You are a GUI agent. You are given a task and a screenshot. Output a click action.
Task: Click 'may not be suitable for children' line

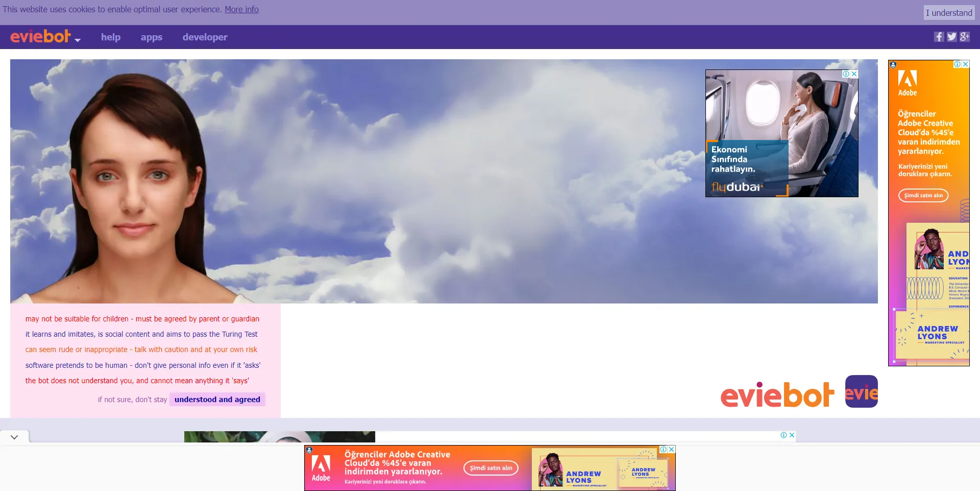[142, 319]
